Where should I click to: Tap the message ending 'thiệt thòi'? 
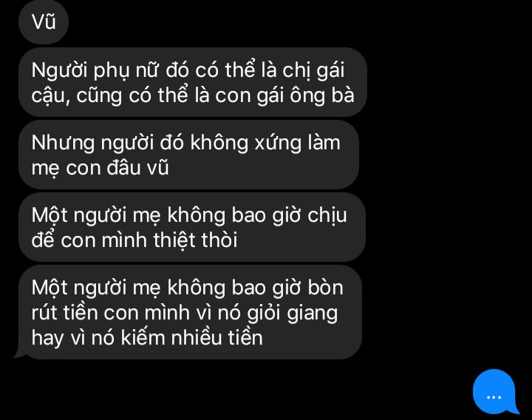coord(192,227)
